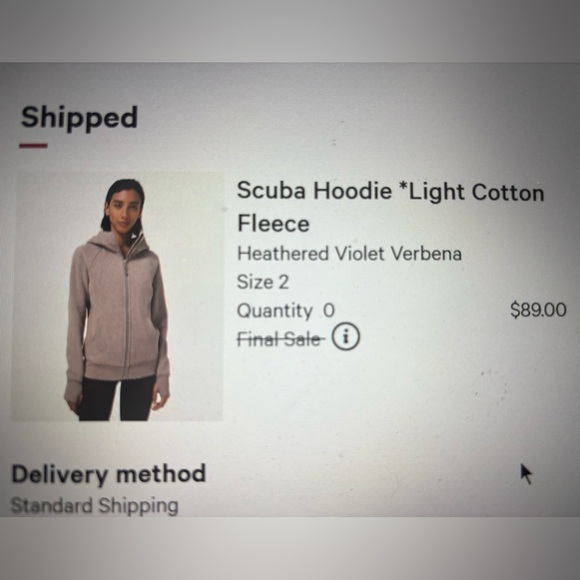Screen dimensions: 580x580
Task: Click the Quantity 0 text
Action: click(286, 311)
